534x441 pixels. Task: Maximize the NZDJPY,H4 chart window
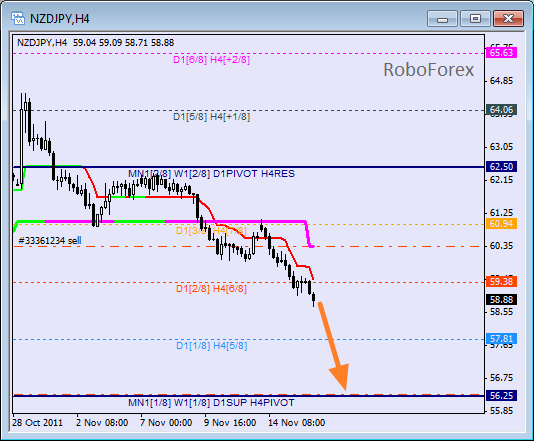pos(475,18)
